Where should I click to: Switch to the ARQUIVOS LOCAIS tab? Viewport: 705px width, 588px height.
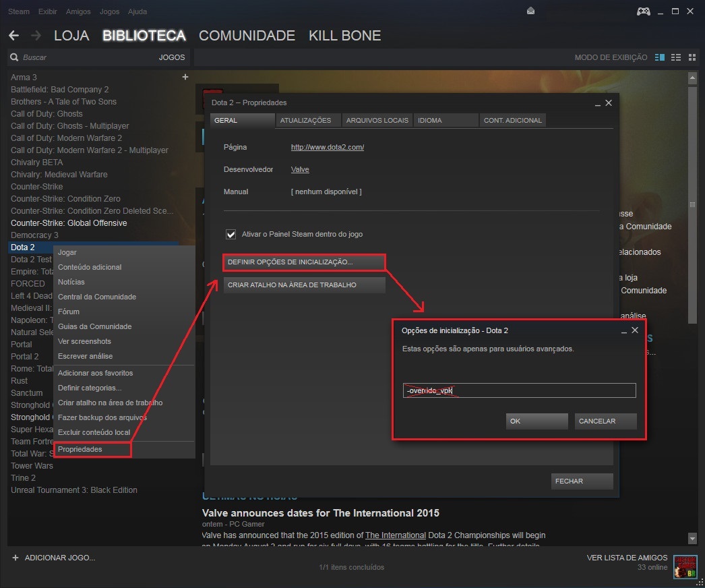pos(377,120)
